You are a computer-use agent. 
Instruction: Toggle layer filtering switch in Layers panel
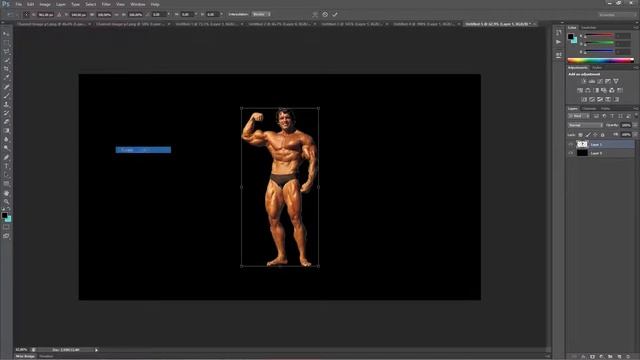636,116
